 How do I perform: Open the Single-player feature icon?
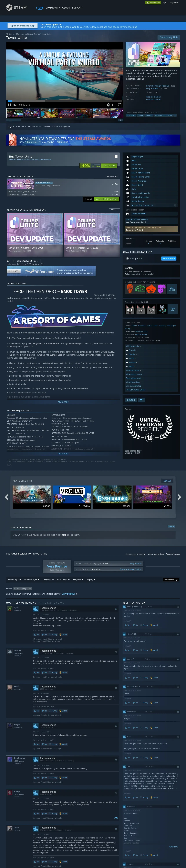tap(128, 157)
